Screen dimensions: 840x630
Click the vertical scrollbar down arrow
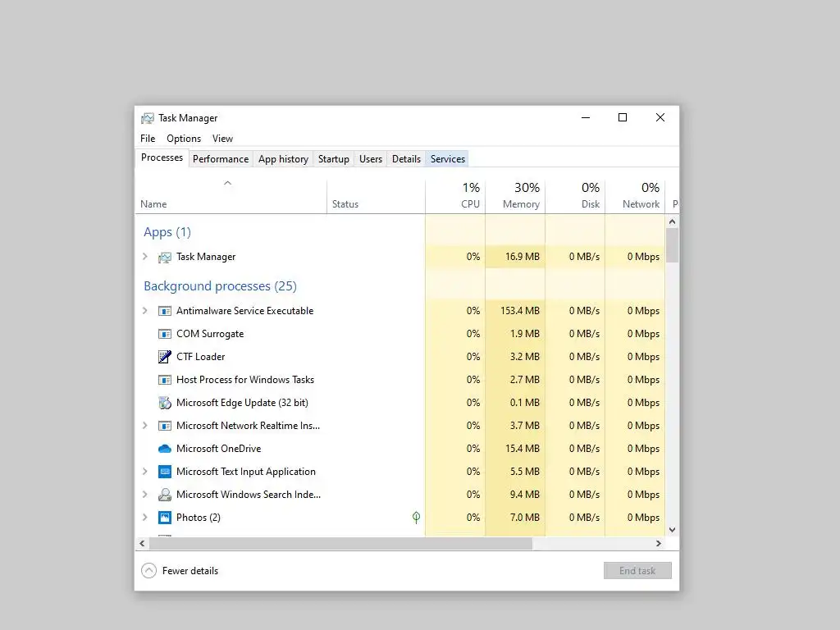673,530
